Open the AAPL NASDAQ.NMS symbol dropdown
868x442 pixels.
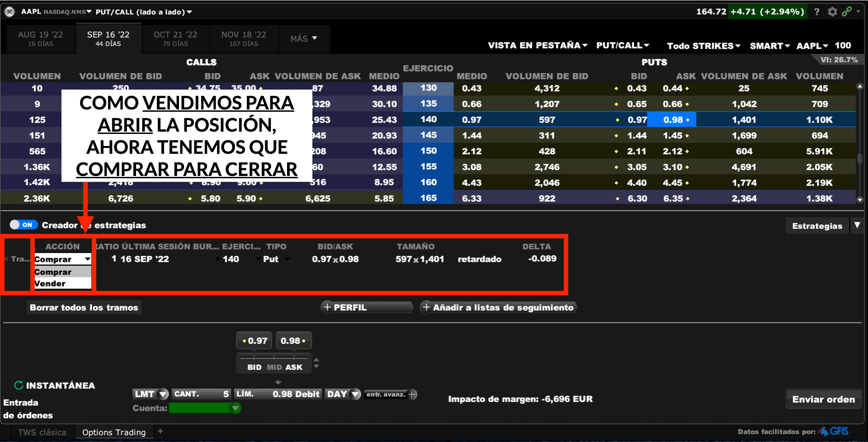pyautogui.click(x=56, y=12)
